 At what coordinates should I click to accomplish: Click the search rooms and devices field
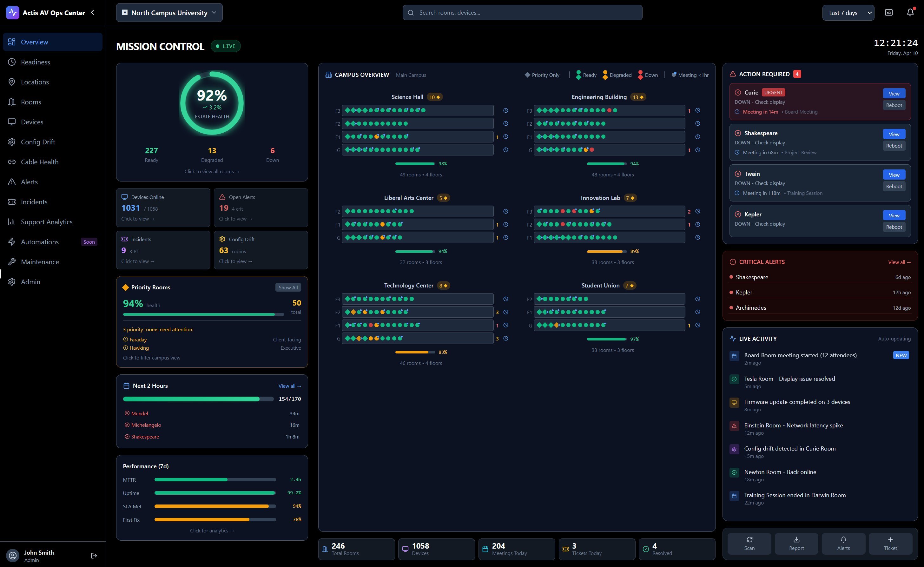tap(522, 12)
